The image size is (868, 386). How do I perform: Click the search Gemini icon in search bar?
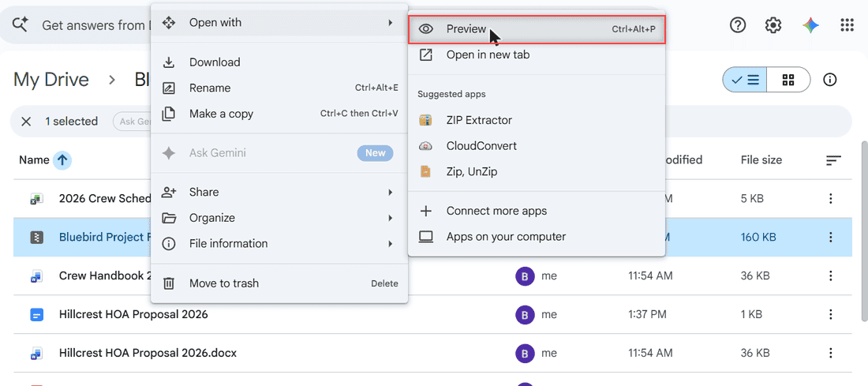21,25
